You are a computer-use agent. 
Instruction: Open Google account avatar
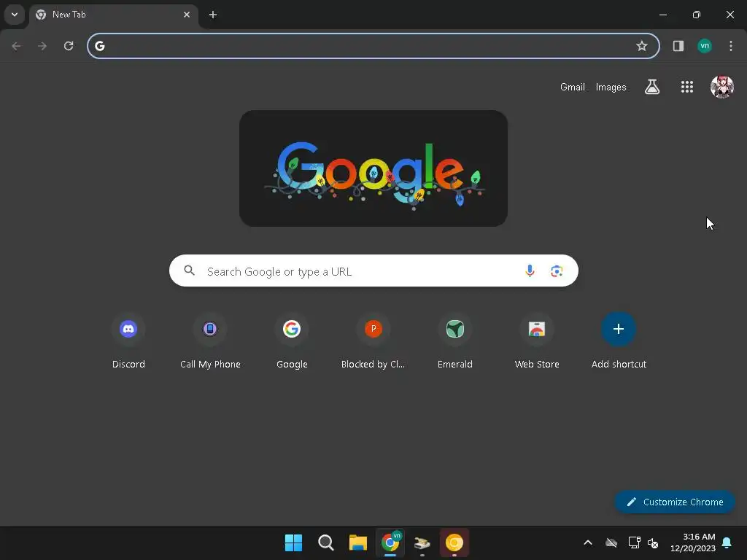[x=721, y=87]
